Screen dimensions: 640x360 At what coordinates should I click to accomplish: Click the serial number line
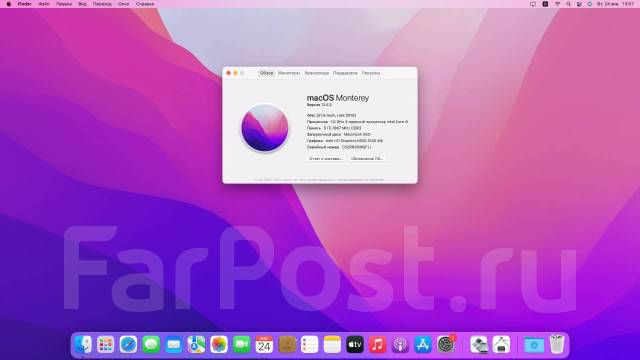[339, 147]
